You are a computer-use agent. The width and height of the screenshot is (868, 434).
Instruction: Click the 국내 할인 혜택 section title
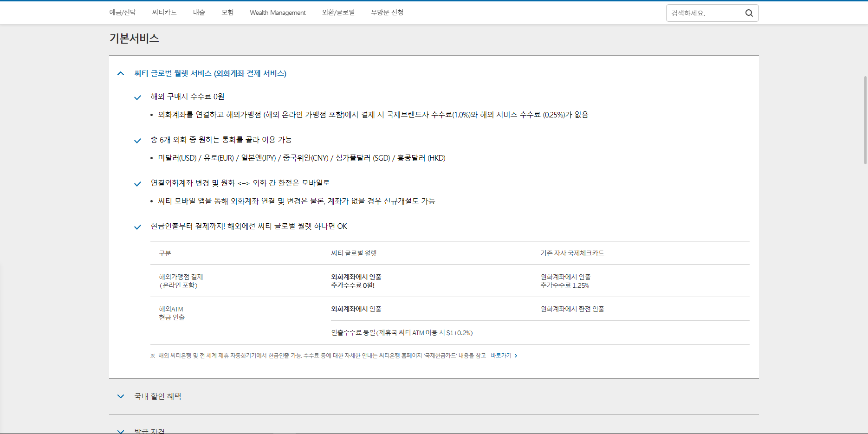pos(158,396)
